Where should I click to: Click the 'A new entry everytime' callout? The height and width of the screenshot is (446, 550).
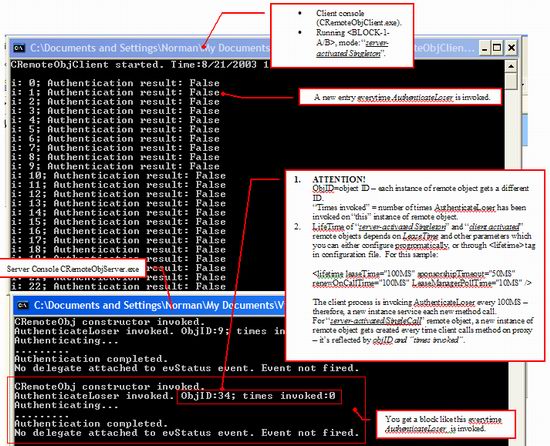coord(400,97)
